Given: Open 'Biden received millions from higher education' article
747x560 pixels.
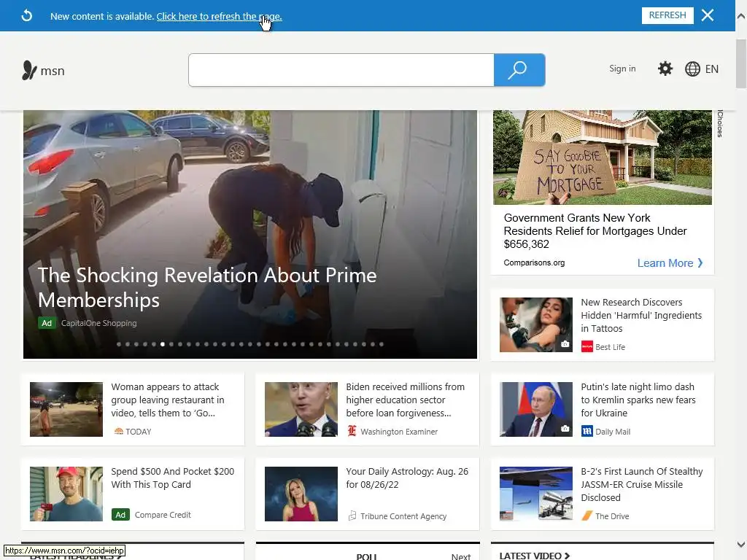Looking at the screenshot, I should [x=405, y=400].
